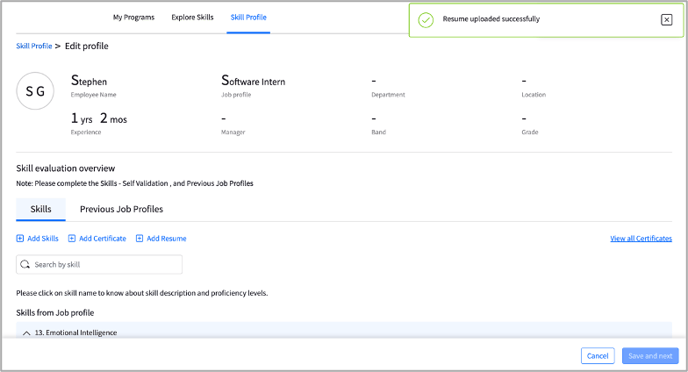This screenshot has width=688, height=372.
Task: Click the green success checkmark icon
Action: tap(426, 20)
